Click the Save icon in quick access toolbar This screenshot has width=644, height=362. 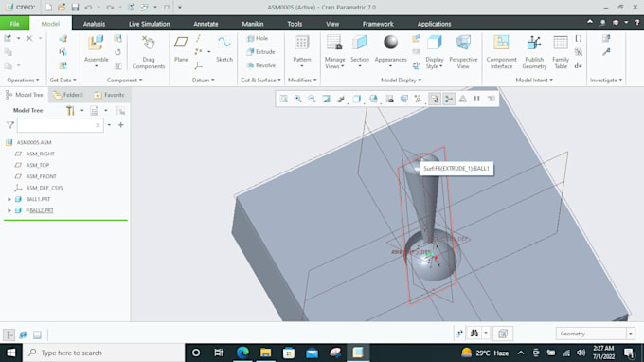75,8
